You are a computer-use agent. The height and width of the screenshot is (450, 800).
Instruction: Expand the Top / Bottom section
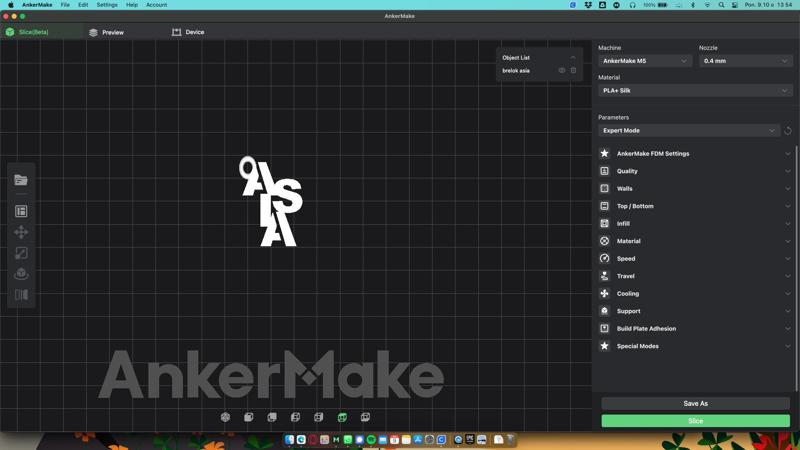(x=788, y=206)
